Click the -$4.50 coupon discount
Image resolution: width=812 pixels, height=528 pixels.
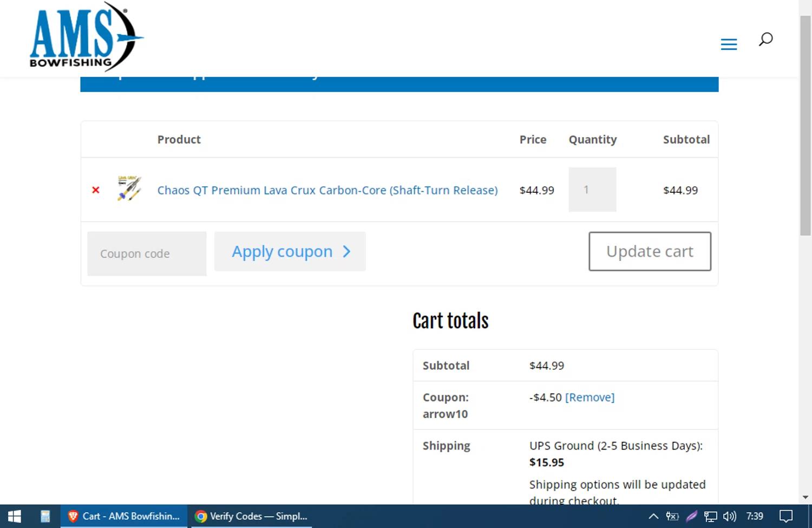pos(545,397)
